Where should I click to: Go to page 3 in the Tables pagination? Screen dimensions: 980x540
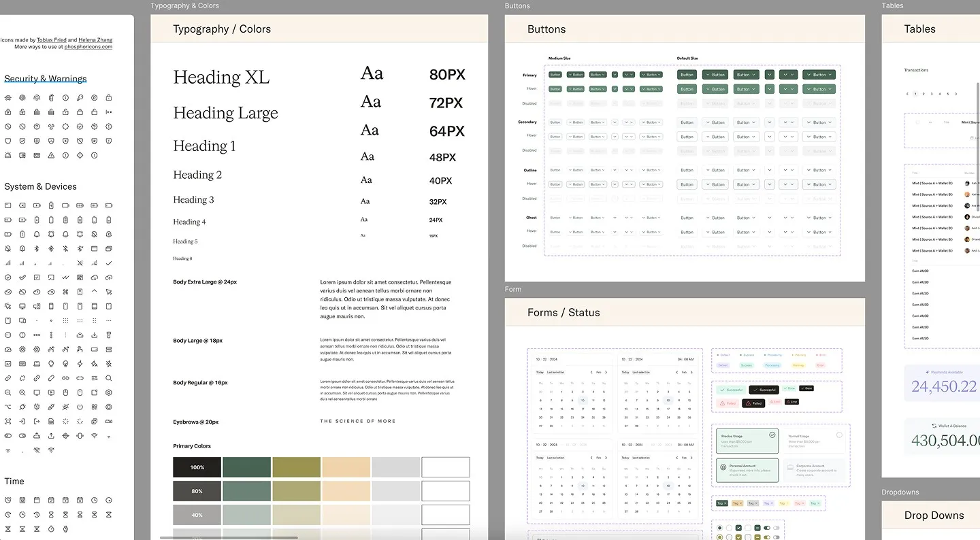click(932, 94)
